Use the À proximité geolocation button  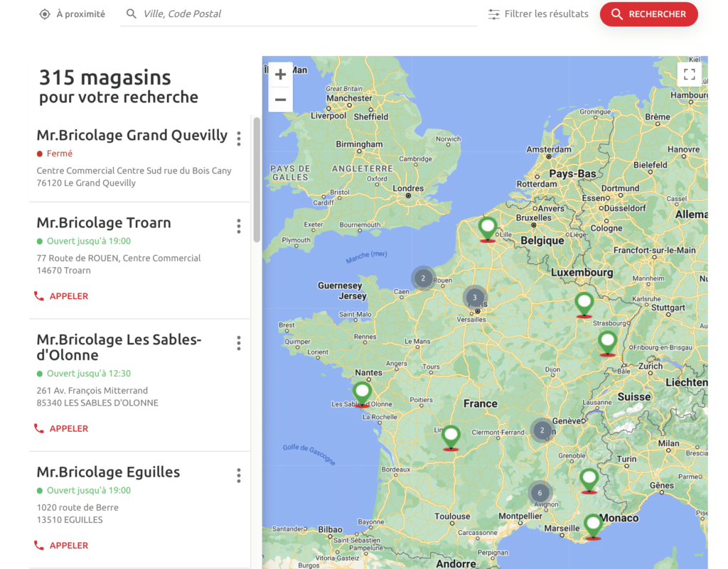[x=72, y=14]
